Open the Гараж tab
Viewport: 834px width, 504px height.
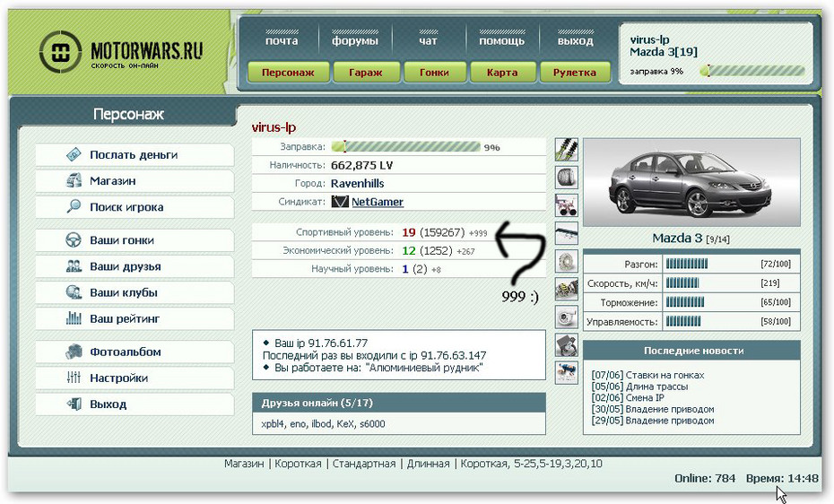pyautogui.click(x=366, y=73)
